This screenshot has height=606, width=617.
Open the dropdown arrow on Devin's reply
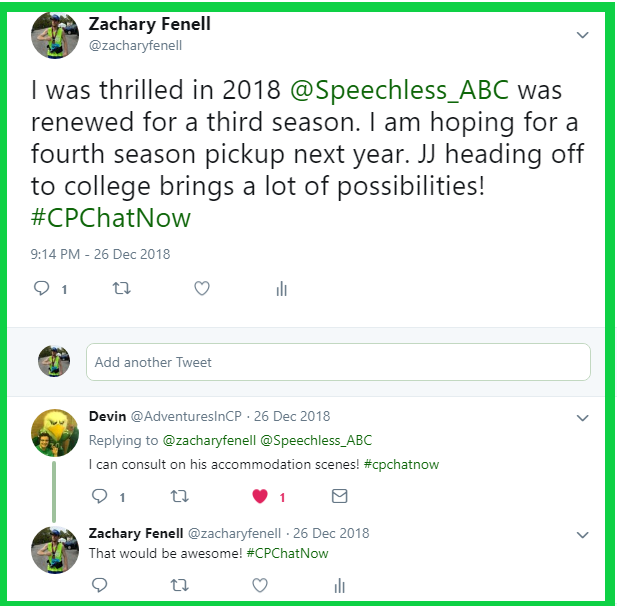(583, 417)
